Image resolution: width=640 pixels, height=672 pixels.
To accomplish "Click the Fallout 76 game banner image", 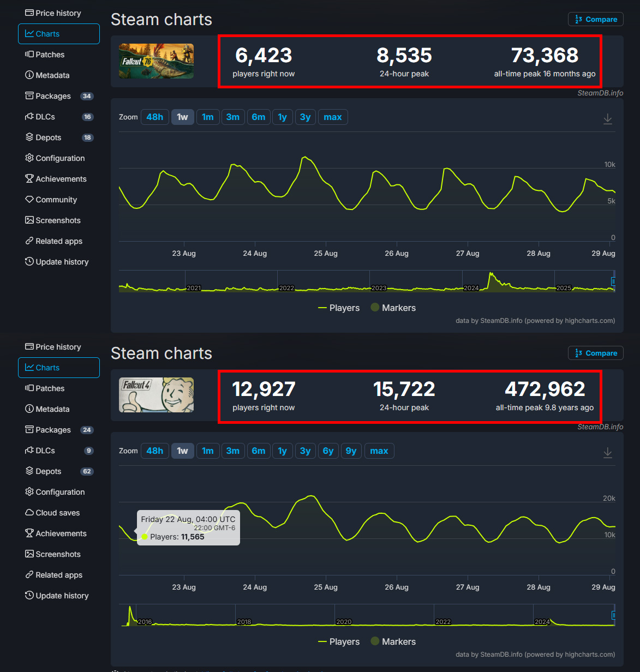I will pos(156,61).
